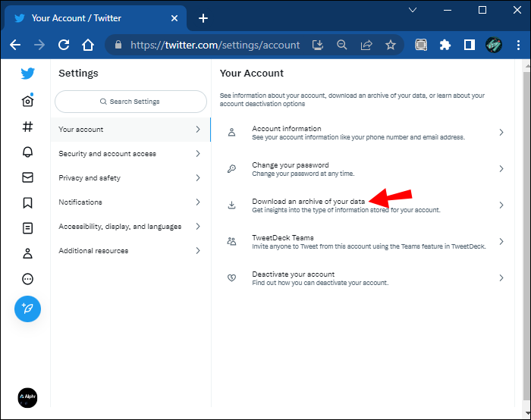Click the screenshot capture extension icon

[x=421, y=45]
